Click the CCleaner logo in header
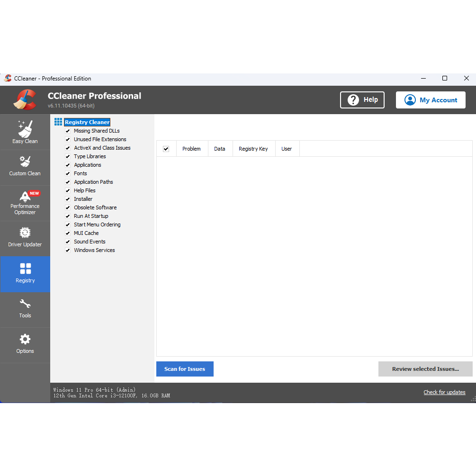The image size is (476, 476). (x=25, y=99)
